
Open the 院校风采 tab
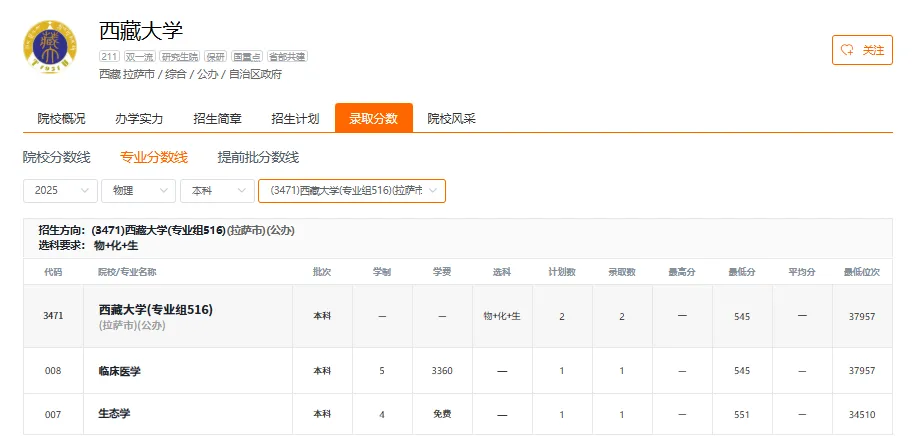coord(452,118)
